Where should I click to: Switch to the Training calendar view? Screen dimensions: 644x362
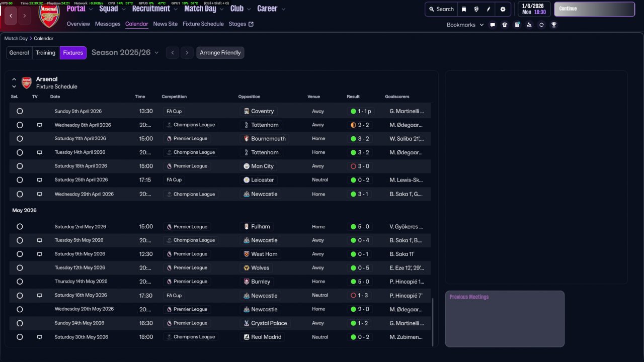point(46,53)
